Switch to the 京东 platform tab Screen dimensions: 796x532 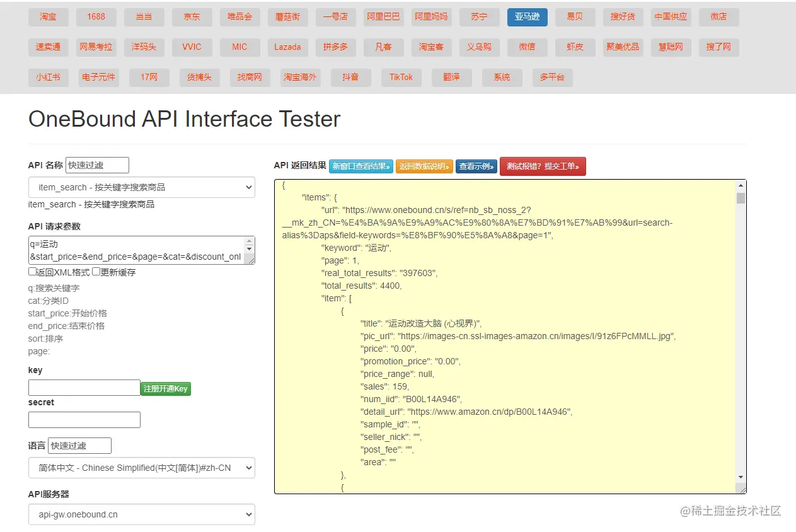coord(192,17)
